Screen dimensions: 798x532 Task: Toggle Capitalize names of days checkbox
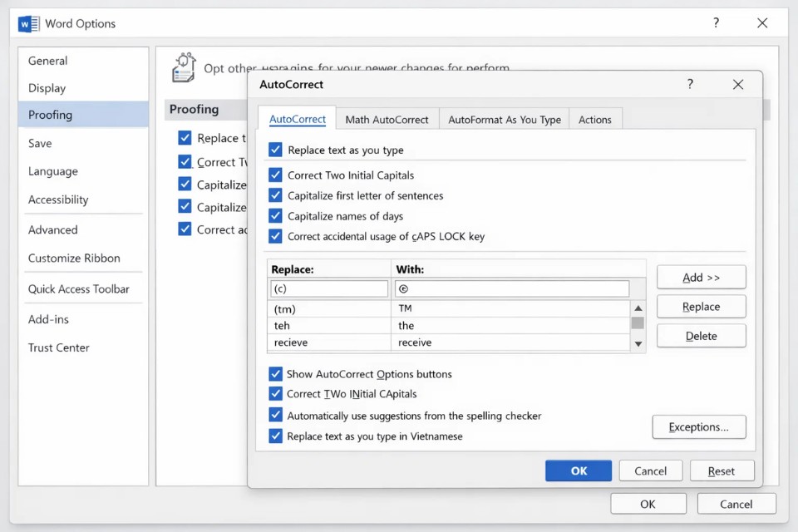tap(276, 216)
